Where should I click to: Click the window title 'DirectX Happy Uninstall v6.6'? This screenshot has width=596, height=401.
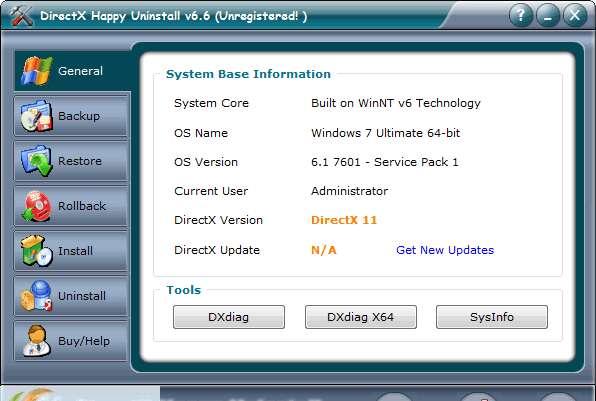point(125,16)
